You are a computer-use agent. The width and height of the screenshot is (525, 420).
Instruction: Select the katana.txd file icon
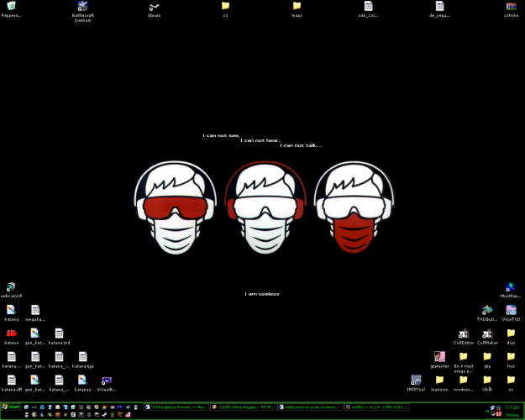pyautogui.click(x=59, y=333)
